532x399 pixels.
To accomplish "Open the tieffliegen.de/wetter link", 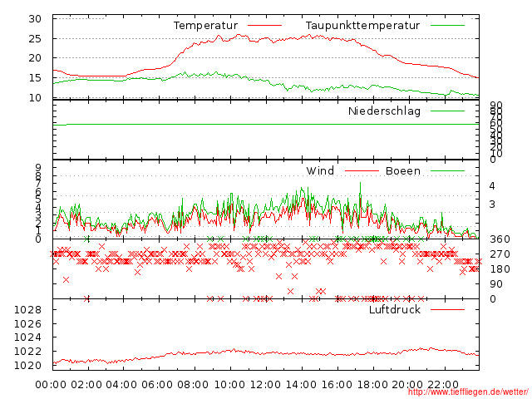I will tap(468, 392).
